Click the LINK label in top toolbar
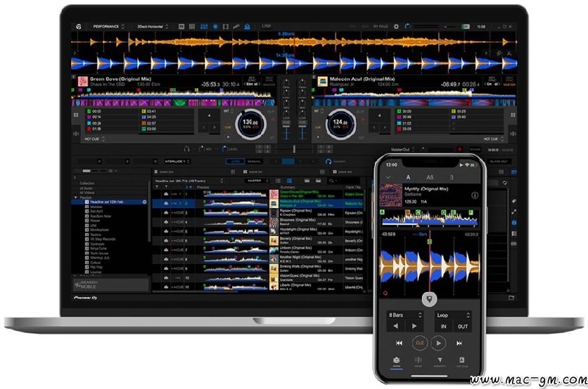This screenshot has width=588, height=389. point(267,26)
